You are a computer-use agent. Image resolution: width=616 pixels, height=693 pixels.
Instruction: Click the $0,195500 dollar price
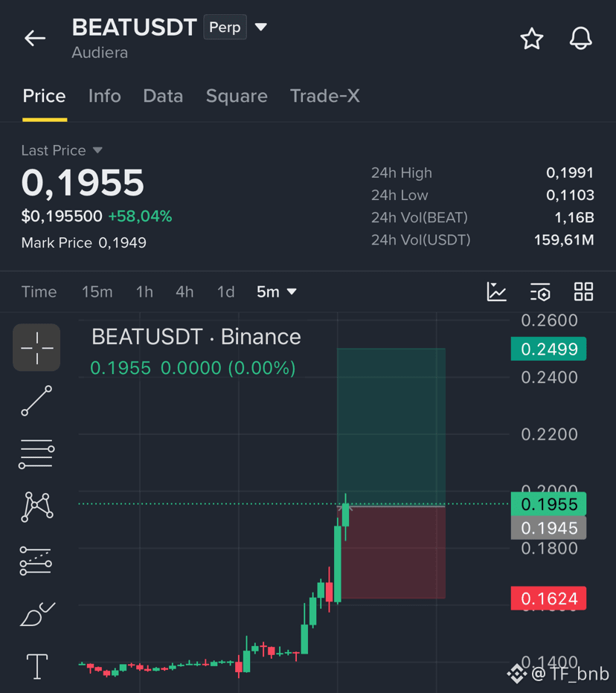click(x=62, y=216)
